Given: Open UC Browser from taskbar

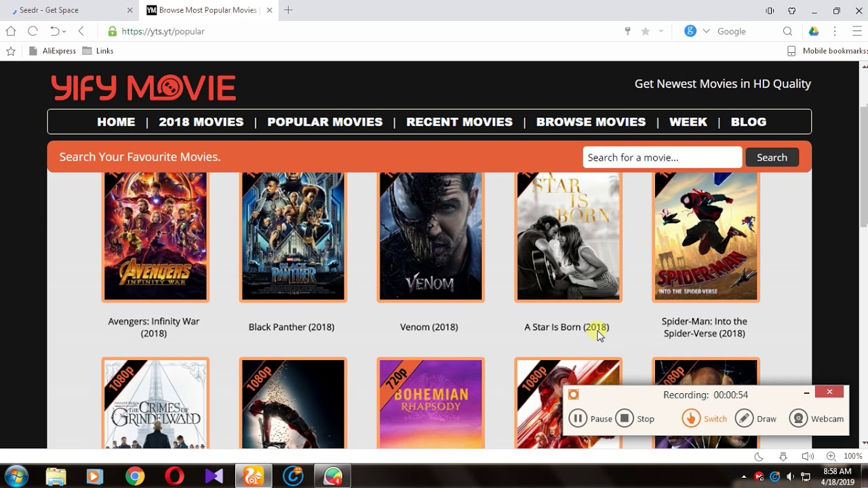Looking at the screenshot, I should coord(254,476).
